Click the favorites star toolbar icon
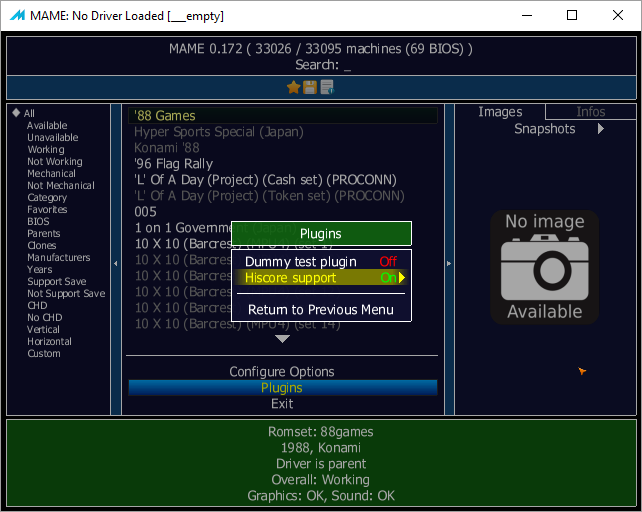Screen dimensions: 642x512 [294, 87]
